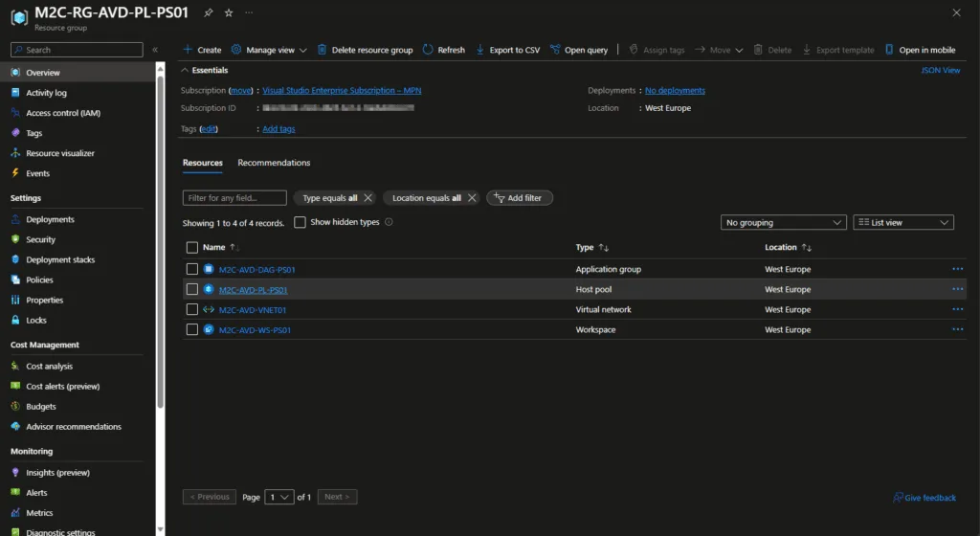Click the Filter for any field input

[234, 198]
